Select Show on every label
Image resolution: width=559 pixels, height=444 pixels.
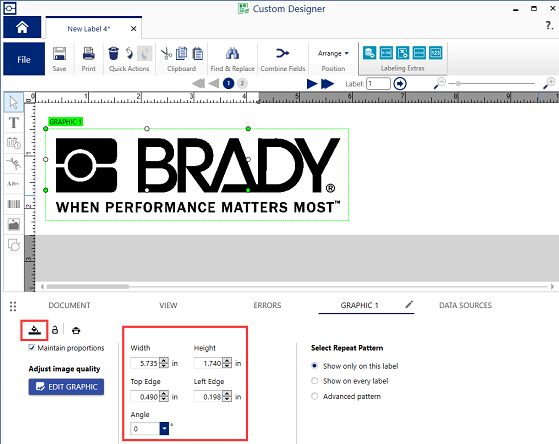tap(314, 381)
